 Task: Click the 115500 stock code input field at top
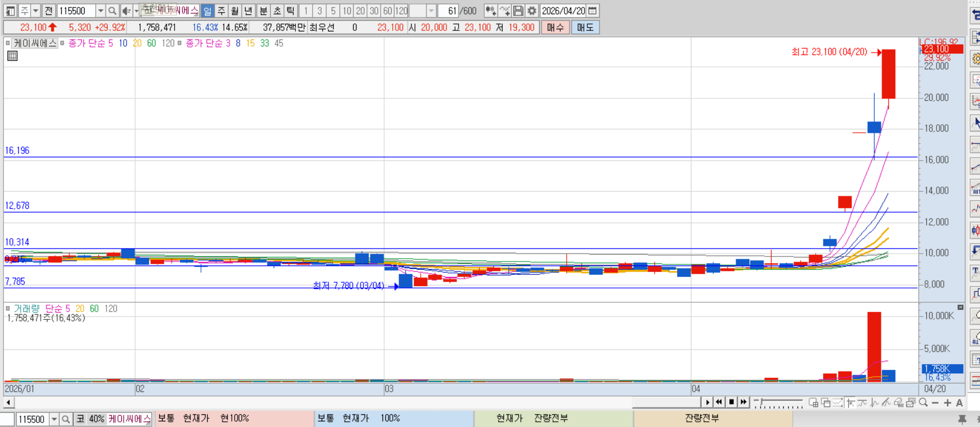pyautogui.click(x=76, y=11)
